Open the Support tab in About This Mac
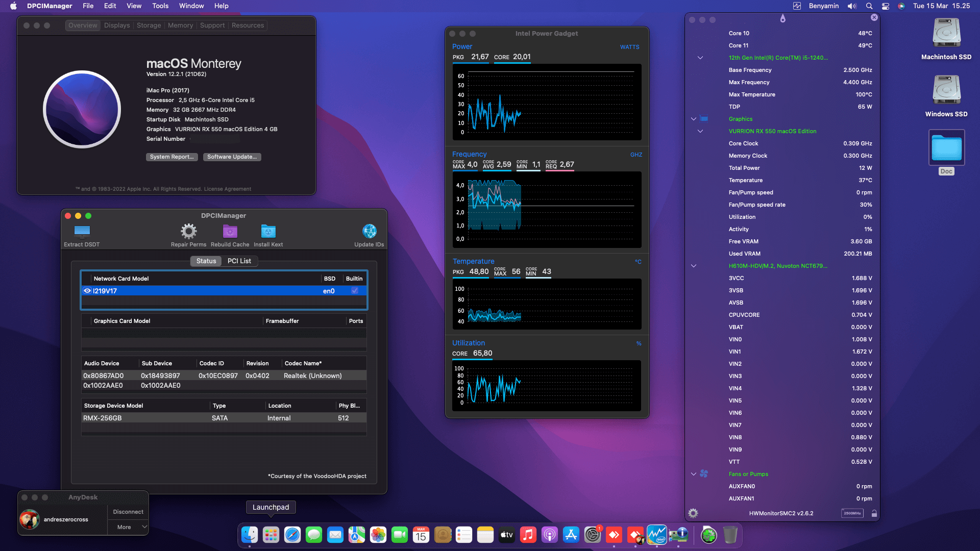Image resolution: width=980 pixels, height=551 pixels. click(212, 26)
